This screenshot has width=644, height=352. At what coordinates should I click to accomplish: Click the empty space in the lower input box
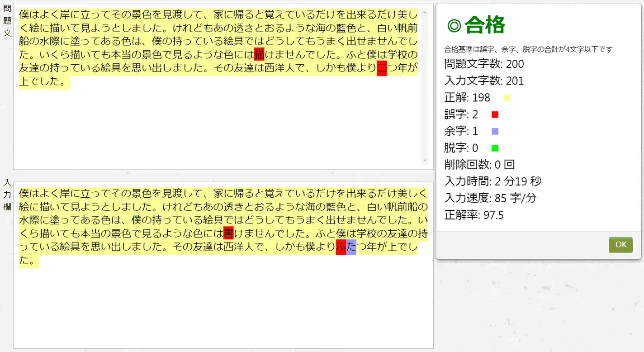point(222,308)
